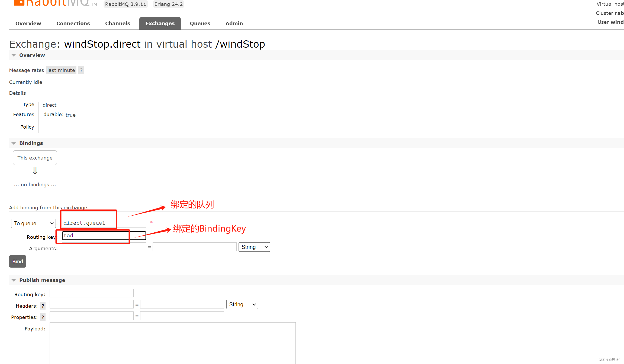Collapse the Overview section triangle

(14, 55)
